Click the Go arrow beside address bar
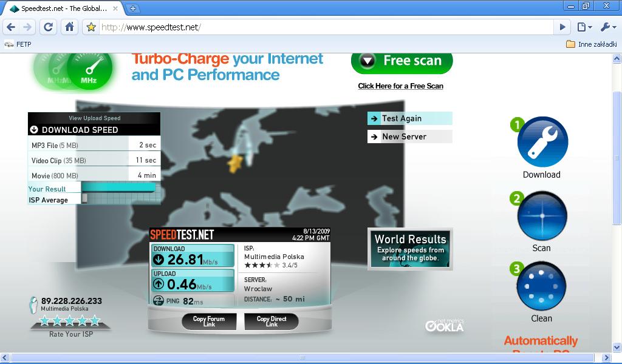Screen dimensions: 622x364 [x=562, y=27]
